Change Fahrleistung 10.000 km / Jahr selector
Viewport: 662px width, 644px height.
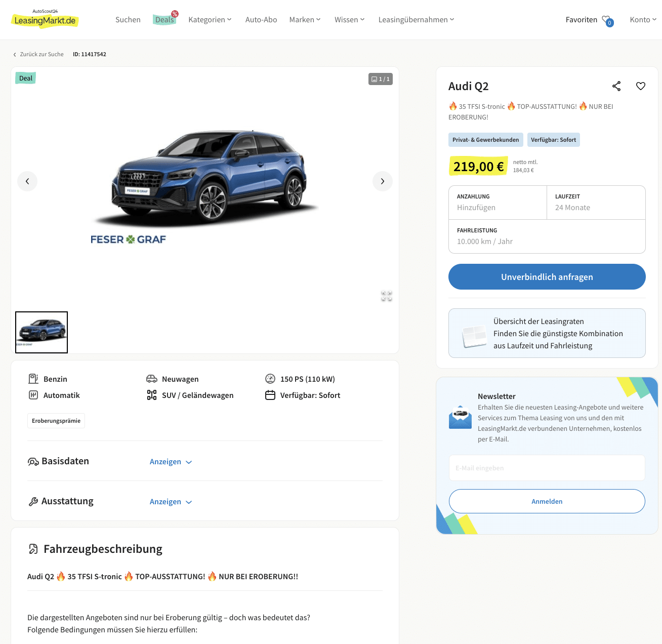547,236
